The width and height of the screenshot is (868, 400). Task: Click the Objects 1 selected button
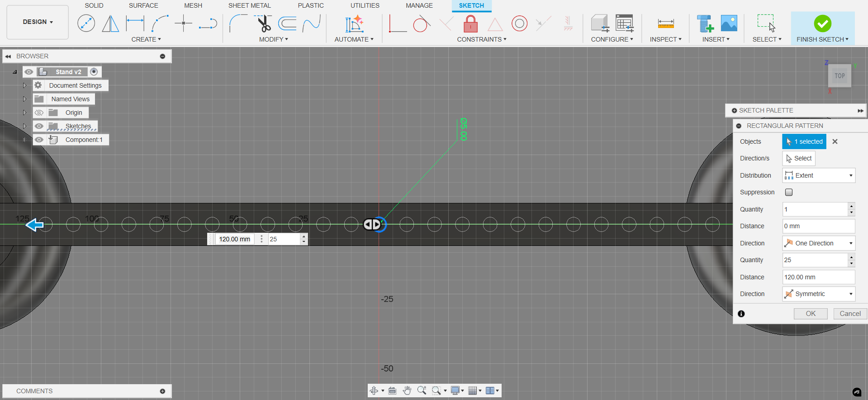click(804, 141)
